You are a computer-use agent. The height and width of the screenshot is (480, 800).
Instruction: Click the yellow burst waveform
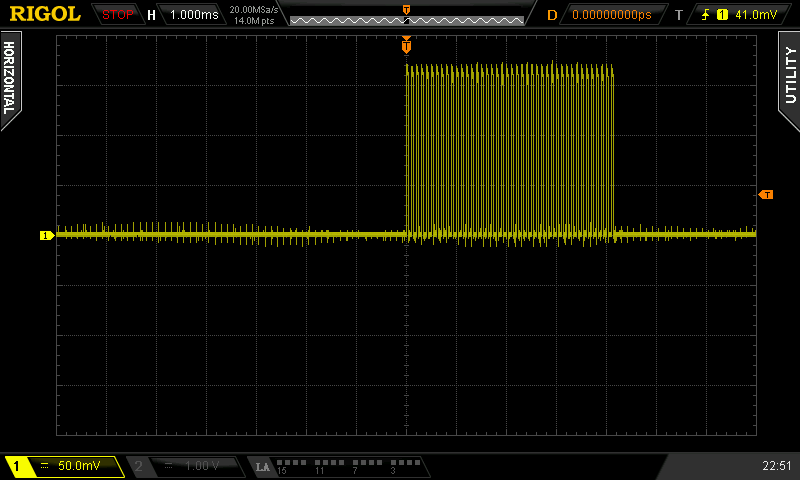tap(510, 153)
